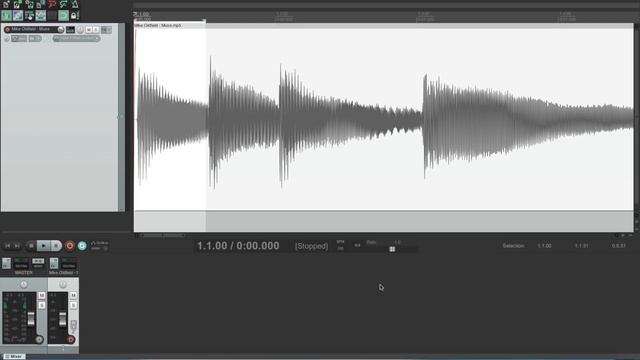Mute the MASTER channel in the mixer
This screenshot has height=360, width=640.
pyautogui.click(x=42, y=295)
